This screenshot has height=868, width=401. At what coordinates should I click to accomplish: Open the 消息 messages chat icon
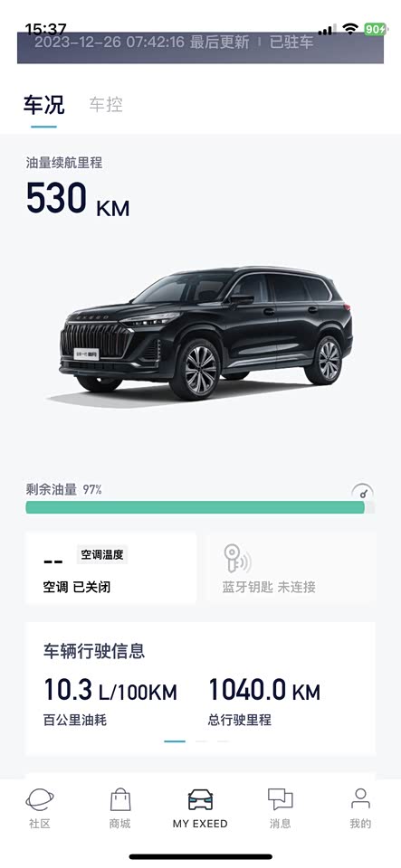[280, 800]
